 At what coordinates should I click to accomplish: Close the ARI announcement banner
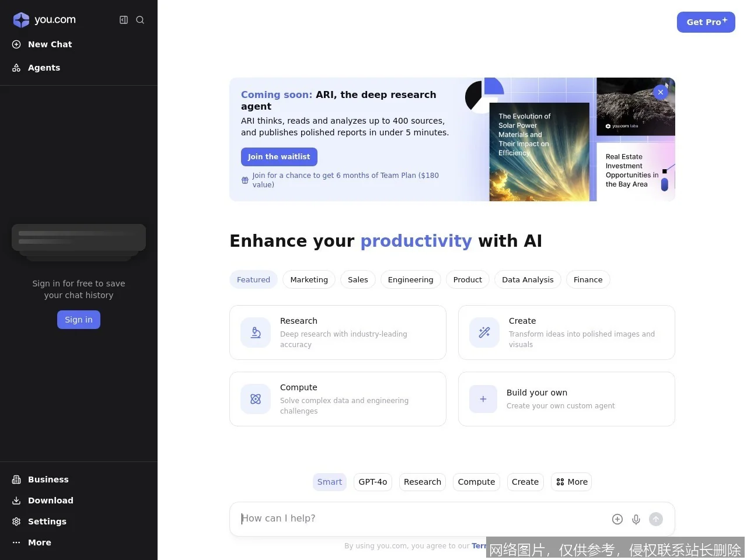pos(661,92)
